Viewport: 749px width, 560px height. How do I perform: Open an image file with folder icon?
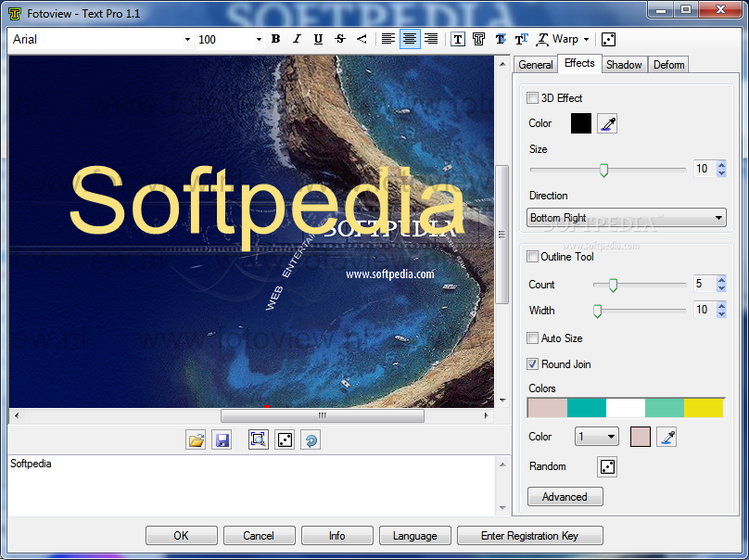(x=196, y=440)
